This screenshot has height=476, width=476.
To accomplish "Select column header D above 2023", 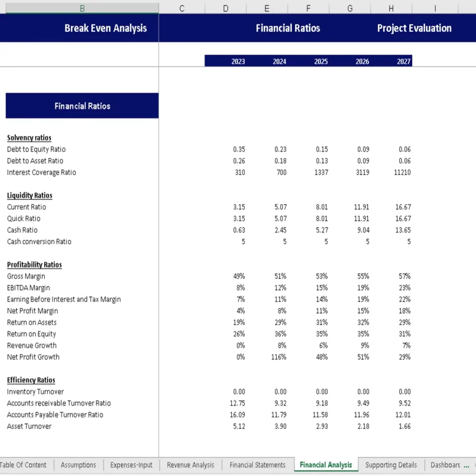I will pyautogui.click(x=225, y=8).
